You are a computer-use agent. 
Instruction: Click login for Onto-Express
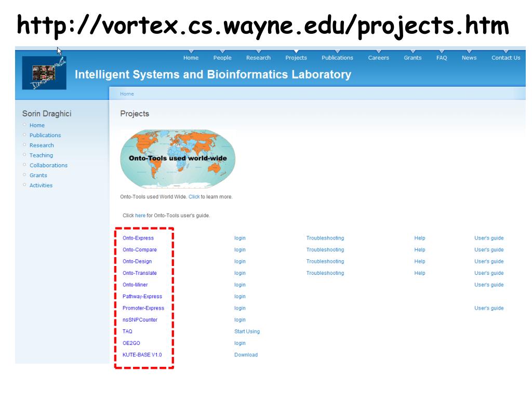pyautogui.click(x=240, y=238)
